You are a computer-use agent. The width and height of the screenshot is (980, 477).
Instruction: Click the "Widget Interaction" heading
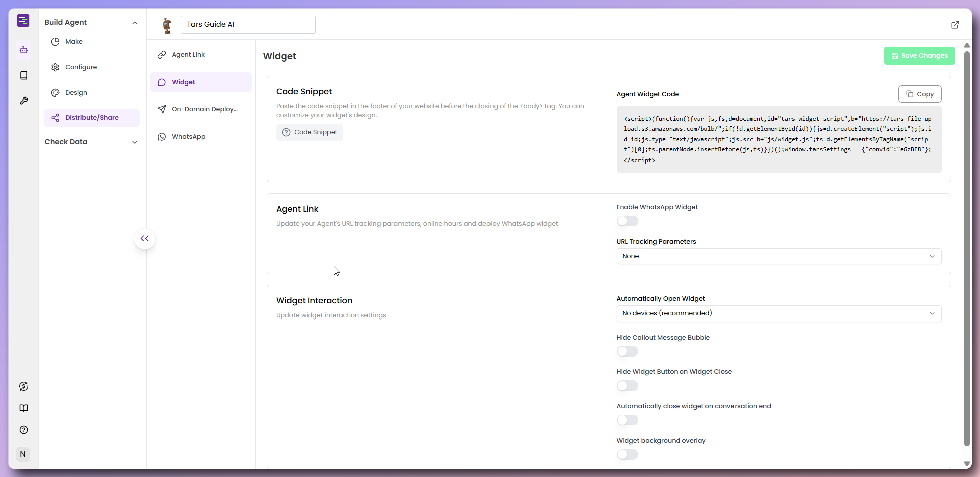[x=314, y=301]
